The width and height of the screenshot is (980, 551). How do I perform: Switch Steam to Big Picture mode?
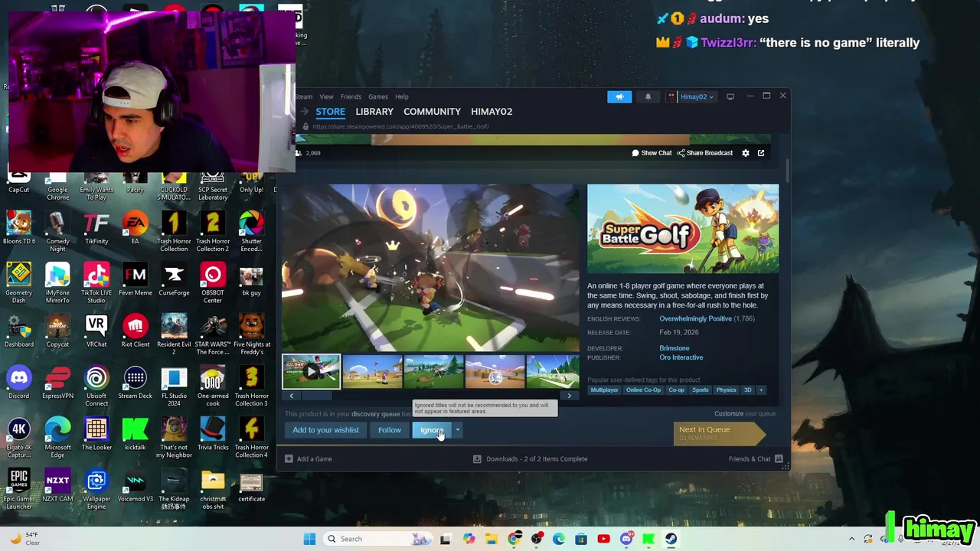[730, 96]
